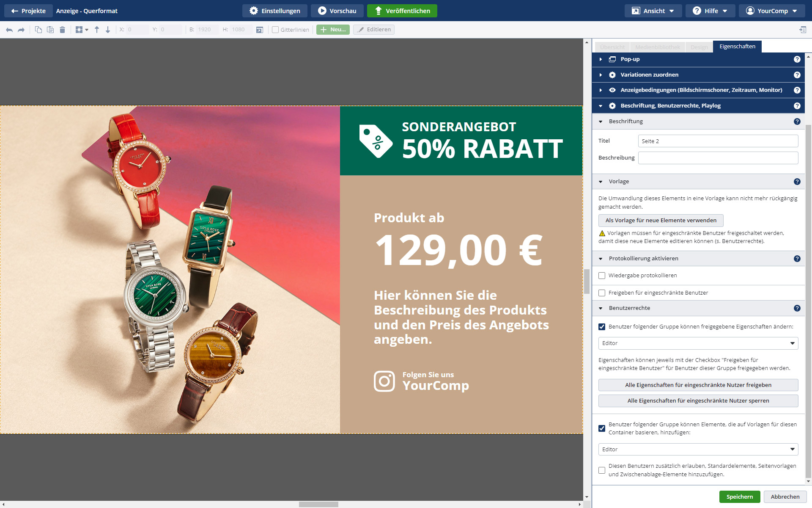The height and width of the screenshot is (508, 812).
Task: Click the paste clipboard icon
Action: tap(50, 30)
